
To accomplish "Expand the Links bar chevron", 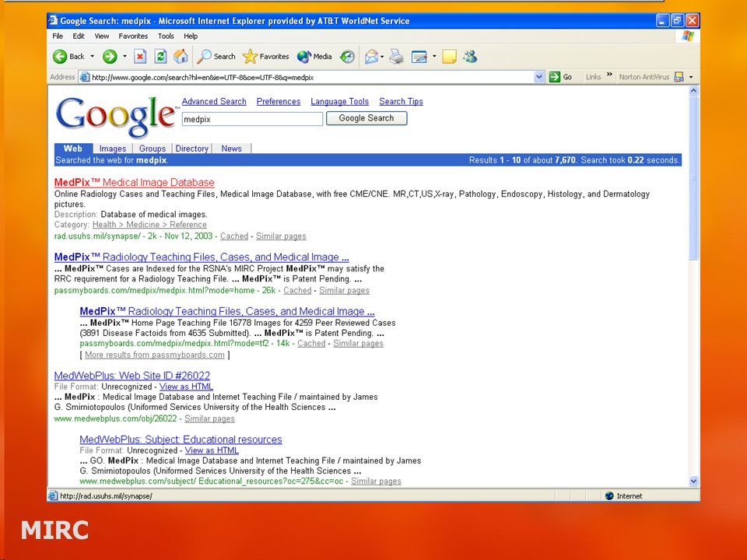I will [x=609, y=75].
